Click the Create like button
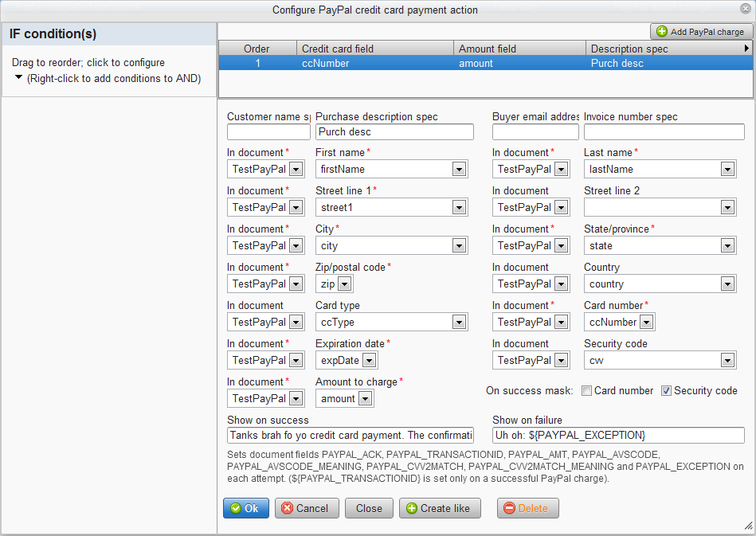This screenshot has height=536, width=756. [440, 508]
